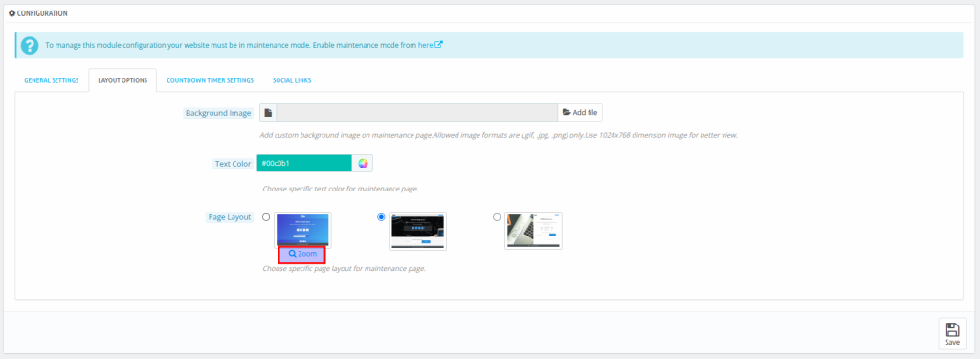The width and height of the screenshot is (980, 359).
Task: Open Countdown Timer Settings tab
Action: [210, 80]
